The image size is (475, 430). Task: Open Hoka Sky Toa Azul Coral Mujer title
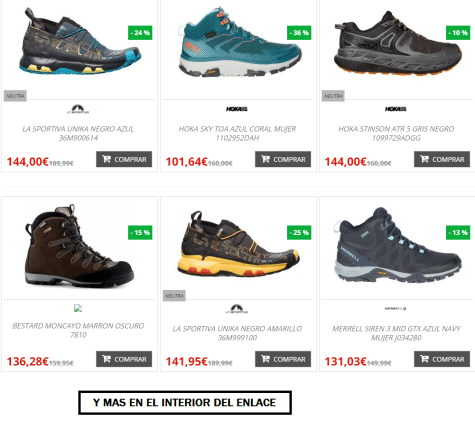237,133
